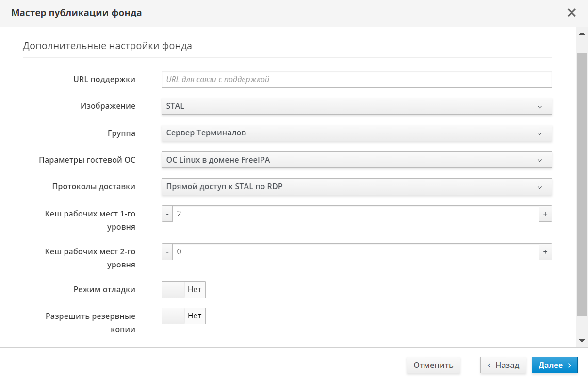This screenshot has width=588, height=383.
Task: Click the URL поддержки input field
Action: tap(356, 79)
